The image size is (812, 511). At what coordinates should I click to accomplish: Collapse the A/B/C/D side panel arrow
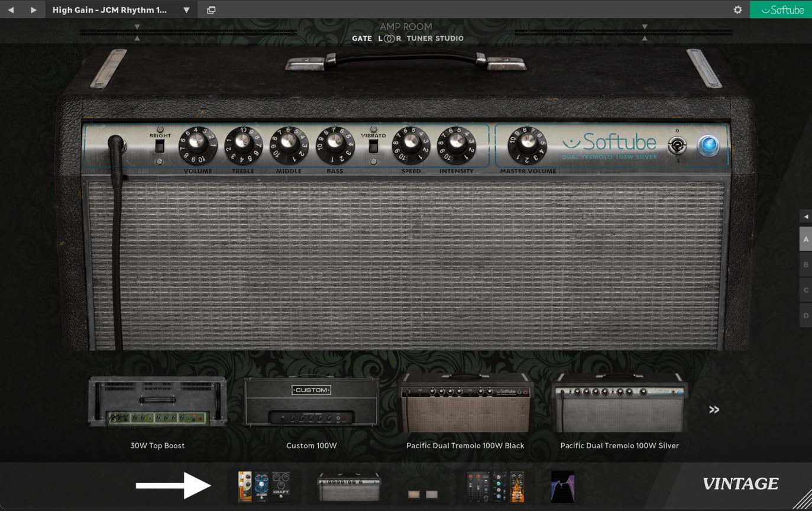tap(805, 216)
